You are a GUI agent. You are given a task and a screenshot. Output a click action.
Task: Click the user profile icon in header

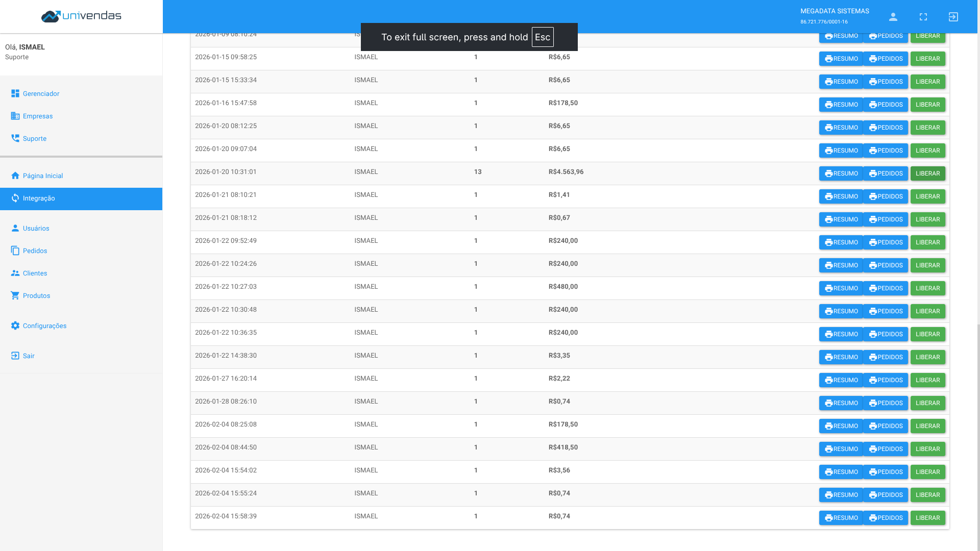(893, 17)
